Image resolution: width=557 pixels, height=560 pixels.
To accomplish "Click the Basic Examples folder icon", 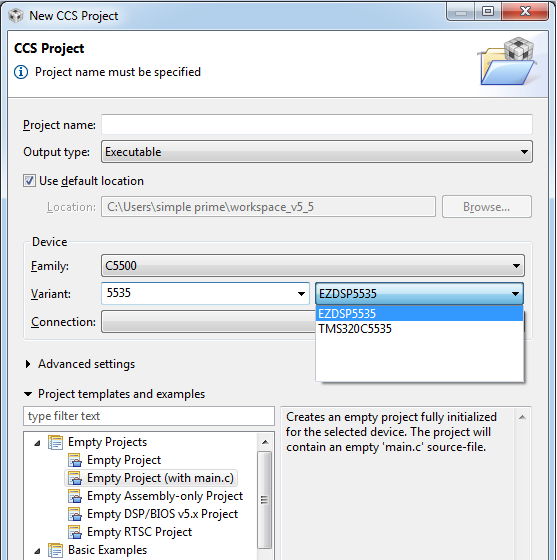I will tap(55, 550).
